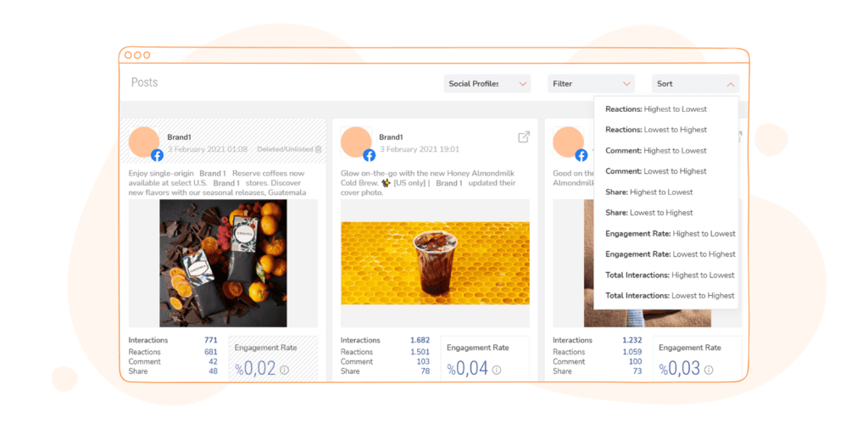The image size is (868, 429).
Task: Click Comment value 103
Action: click(423, 361)
